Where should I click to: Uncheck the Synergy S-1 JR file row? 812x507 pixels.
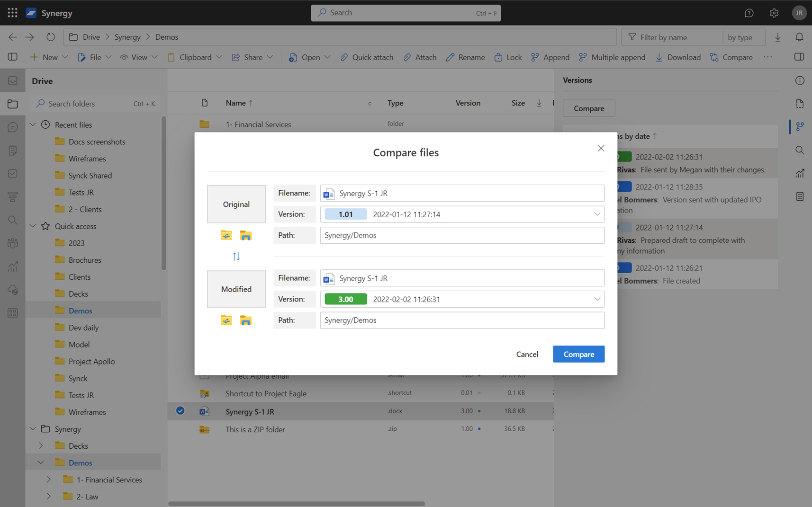pos(180,411)
